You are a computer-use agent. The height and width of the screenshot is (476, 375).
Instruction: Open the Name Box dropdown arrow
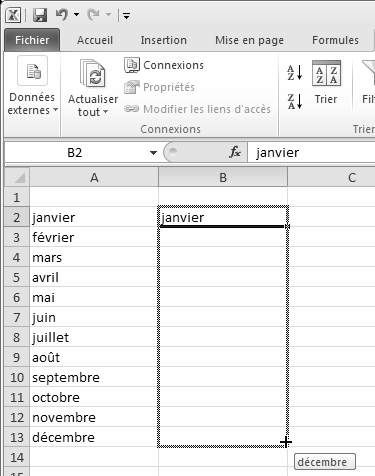(x=153, y=153)
